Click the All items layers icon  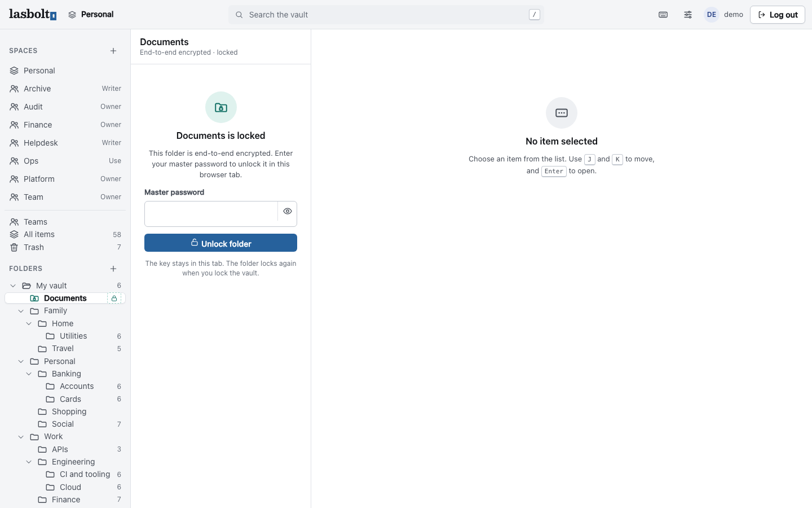click(14, 234)
